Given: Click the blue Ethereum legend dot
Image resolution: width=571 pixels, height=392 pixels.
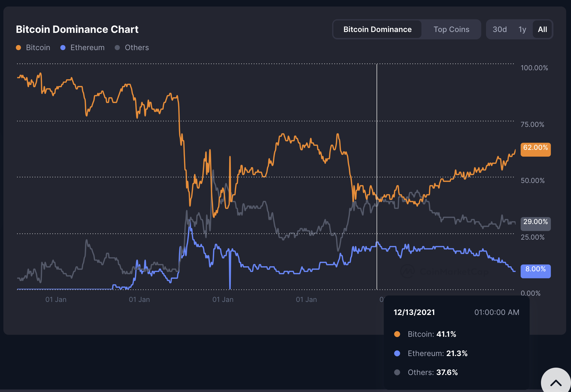Looking at the screenshot, I should (63, 48).
